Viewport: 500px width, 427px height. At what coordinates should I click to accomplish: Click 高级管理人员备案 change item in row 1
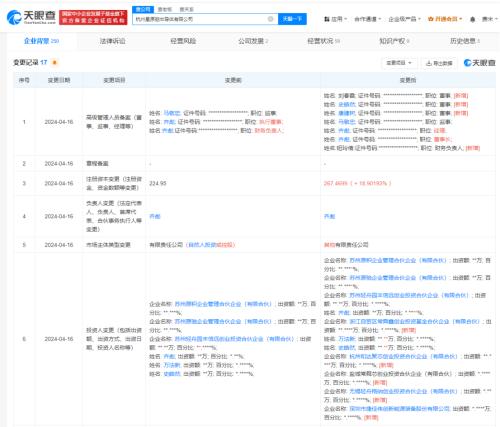tap(114, 122)
